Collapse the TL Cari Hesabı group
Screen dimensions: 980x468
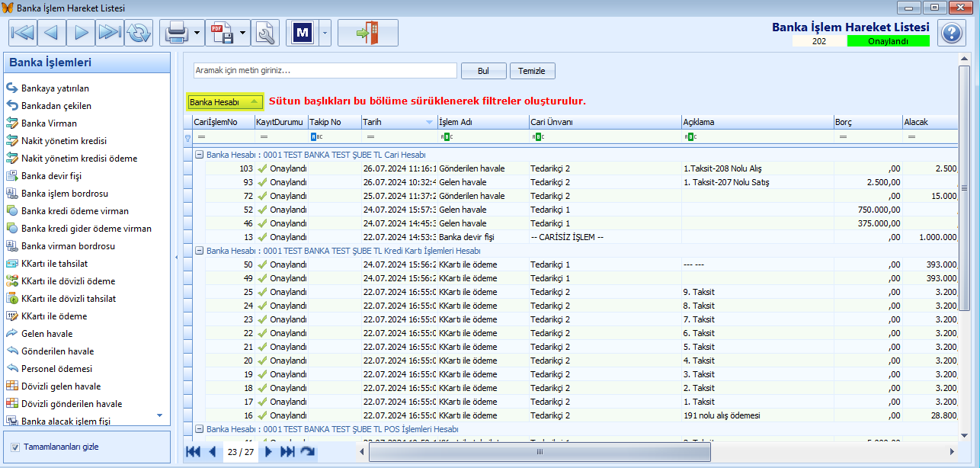click(x=199, y=155)
